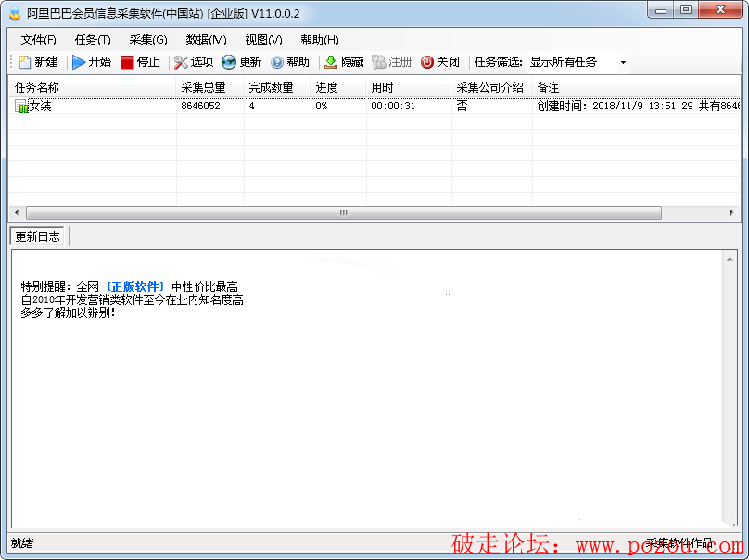749x560 pixels.
Task: Click the 就绪 status bar text
Action: point(22,543)
